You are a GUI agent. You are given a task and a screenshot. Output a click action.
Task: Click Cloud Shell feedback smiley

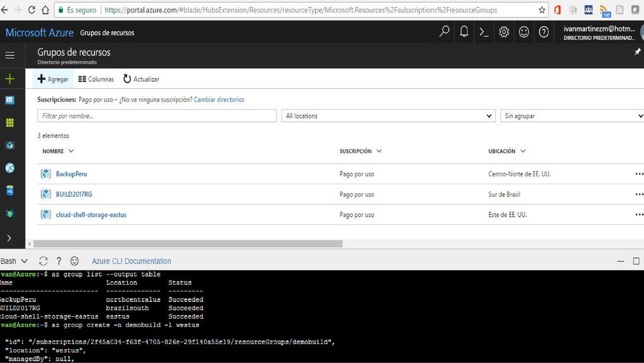(x=74, y=261)
